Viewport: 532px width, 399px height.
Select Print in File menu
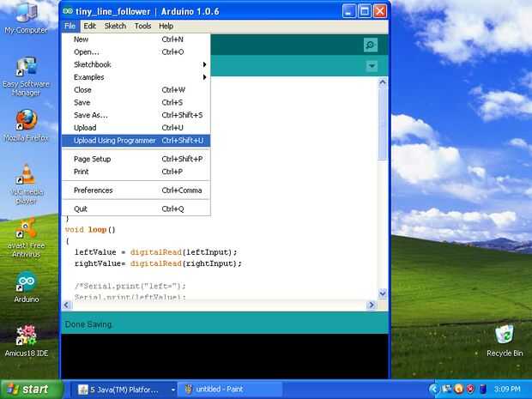(136, 172)
